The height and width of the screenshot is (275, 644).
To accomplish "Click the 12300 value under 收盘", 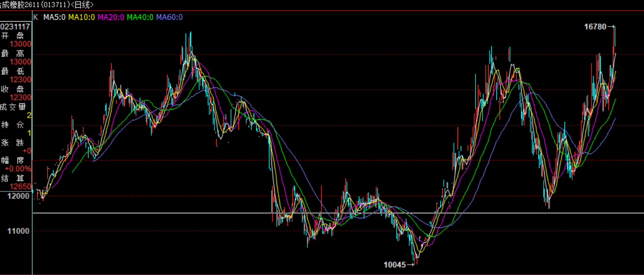I will [x=21, y=98].
